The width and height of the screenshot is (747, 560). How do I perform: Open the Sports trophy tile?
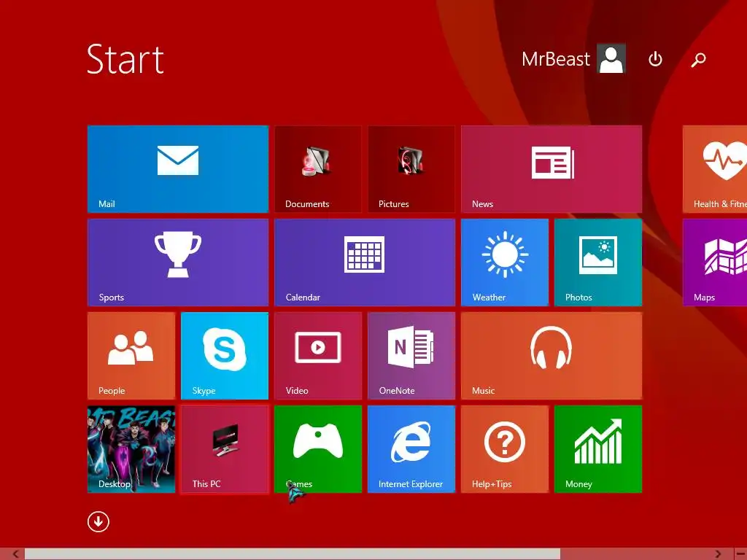click(x=178, y=262)
